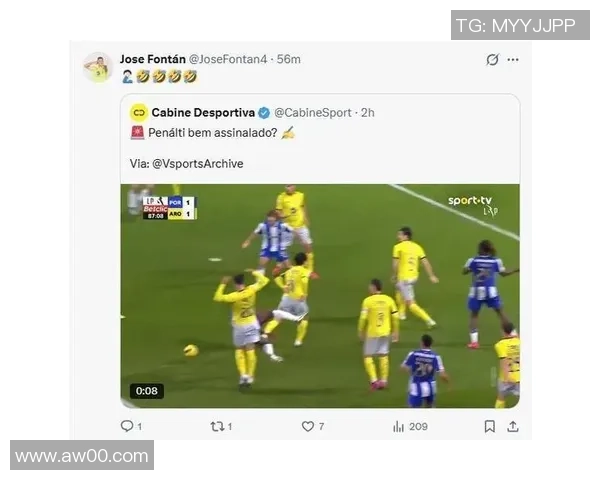Bookmark this post

(489, 426)
